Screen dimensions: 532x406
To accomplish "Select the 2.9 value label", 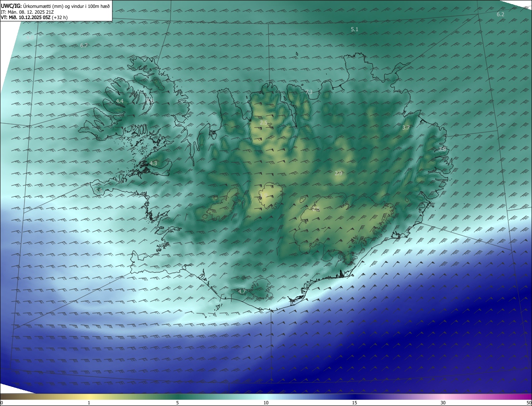I will tap(338, 173).
